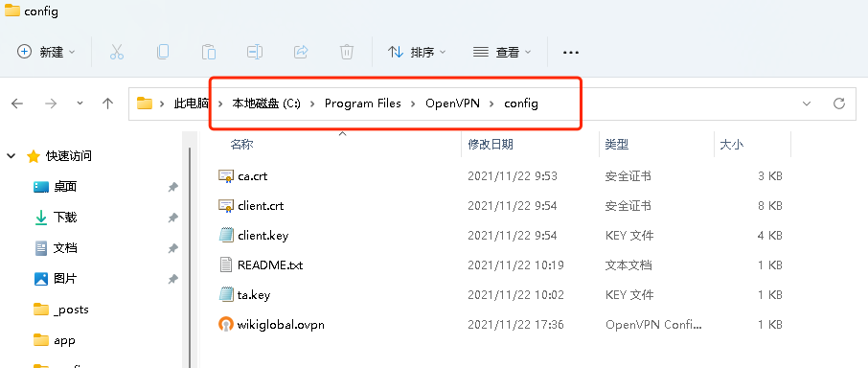The height and width of the screenshot is (368, 868).
Task: Expand address bar history dropdown
Action: click(807, 103)
